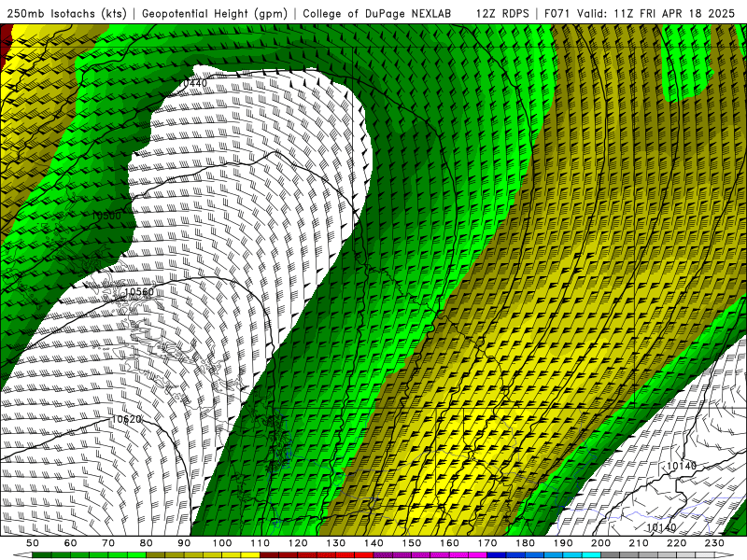This screenshot has width=747, height=560.
Task: Click the 10500 height contour label
Action: pyautogui.click(x=106, y=216)
